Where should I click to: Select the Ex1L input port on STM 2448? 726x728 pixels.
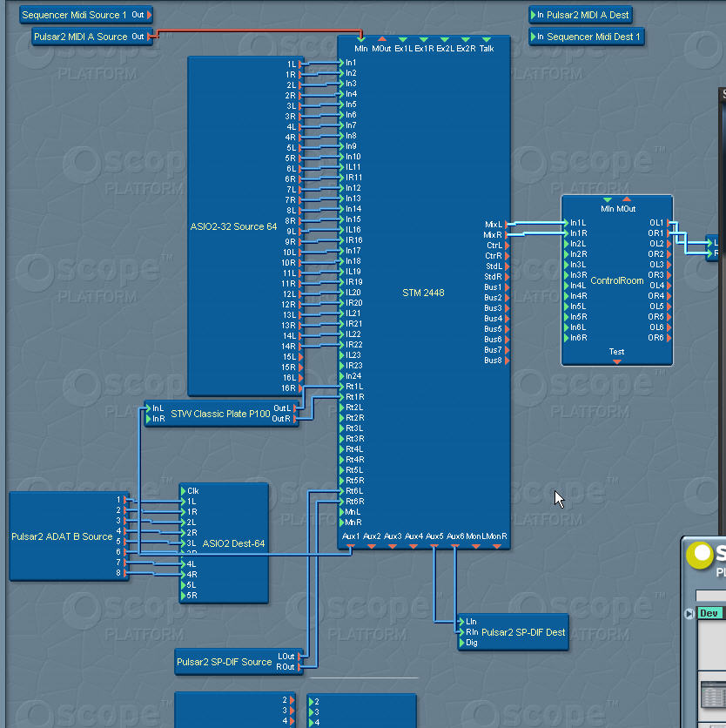(403, 39)
